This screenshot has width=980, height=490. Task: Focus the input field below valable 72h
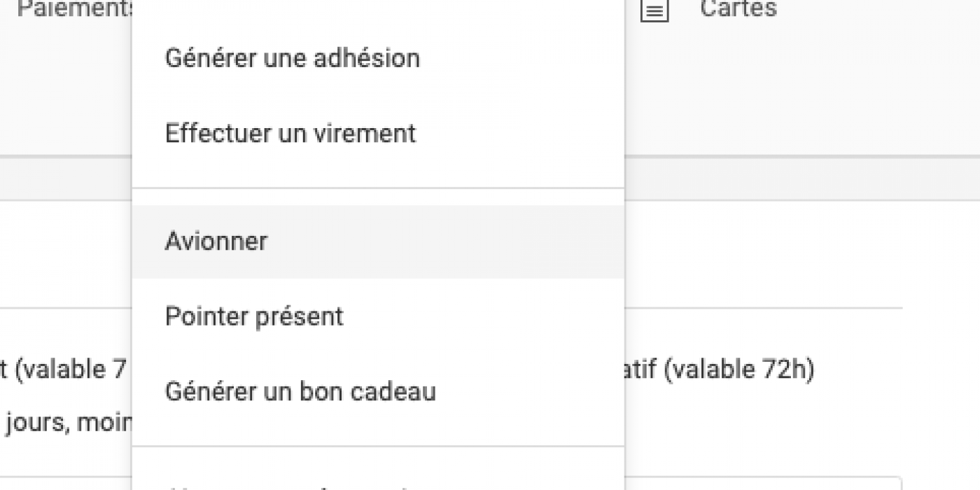pyautogui.click(x=763, y=483)
